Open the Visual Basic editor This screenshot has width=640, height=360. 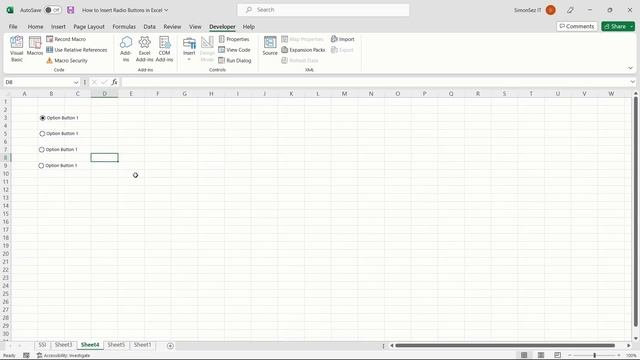(x=17, y=49)
